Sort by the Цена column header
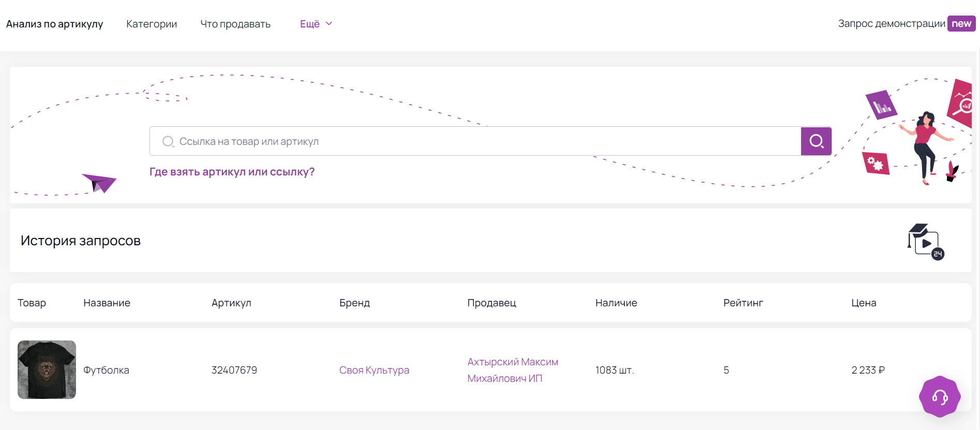The width and height of the screenshot is (980, 430). 863,303
